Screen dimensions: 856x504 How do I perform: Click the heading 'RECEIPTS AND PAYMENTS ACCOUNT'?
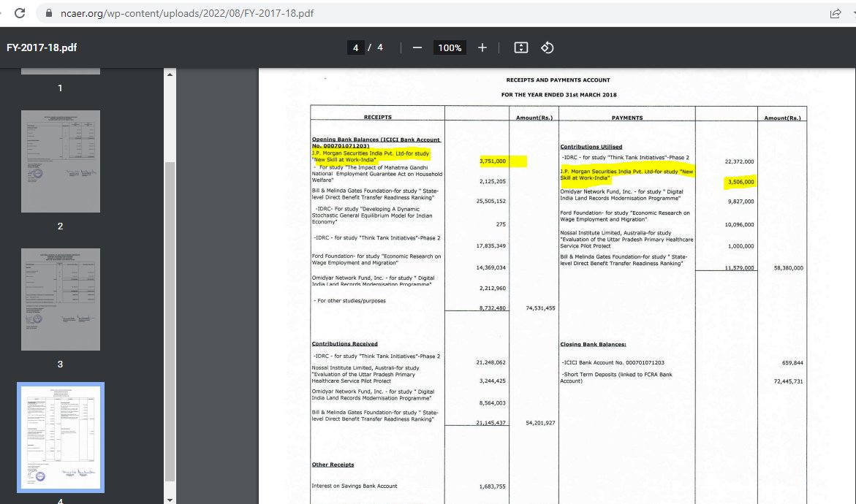(x=558, y=80)
